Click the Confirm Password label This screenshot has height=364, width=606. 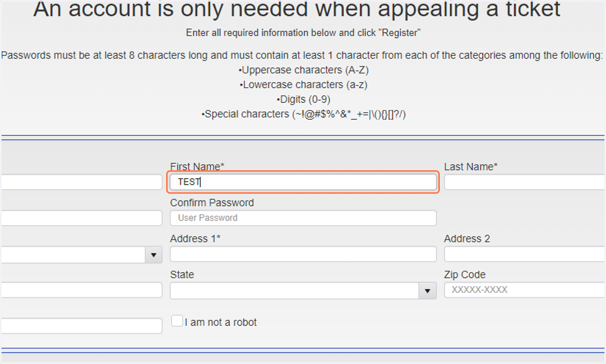[212, 203]
